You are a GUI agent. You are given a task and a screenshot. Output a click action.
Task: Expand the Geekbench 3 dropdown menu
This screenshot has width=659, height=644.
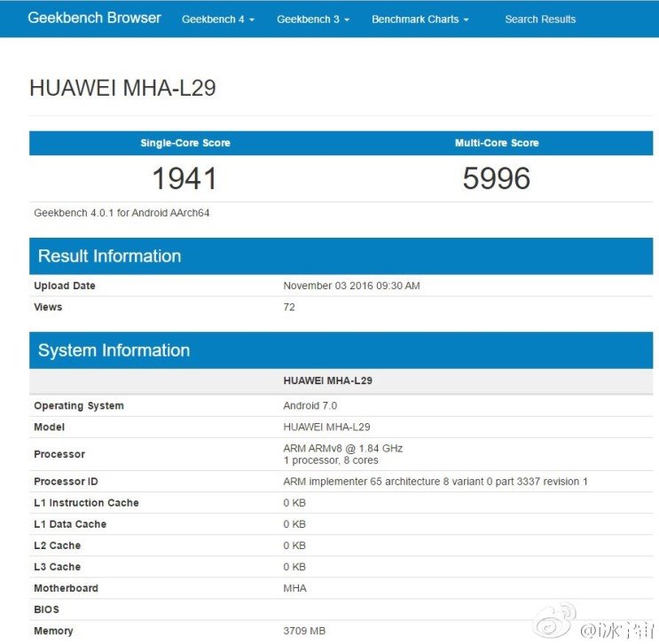pos(313,20)
